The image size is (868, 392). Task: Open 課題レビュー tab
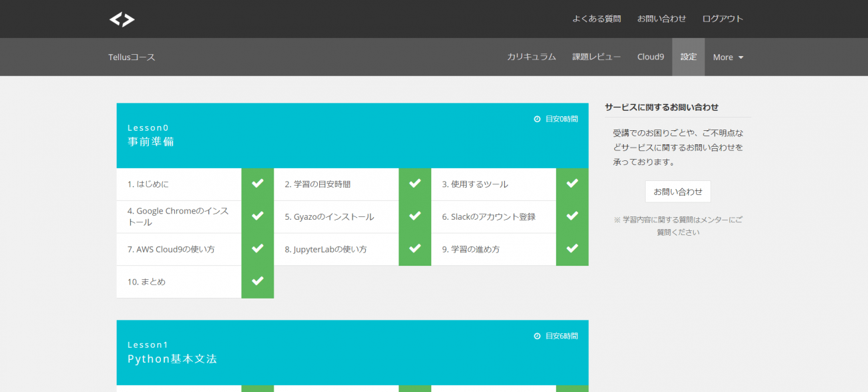[x=596, y=57]
